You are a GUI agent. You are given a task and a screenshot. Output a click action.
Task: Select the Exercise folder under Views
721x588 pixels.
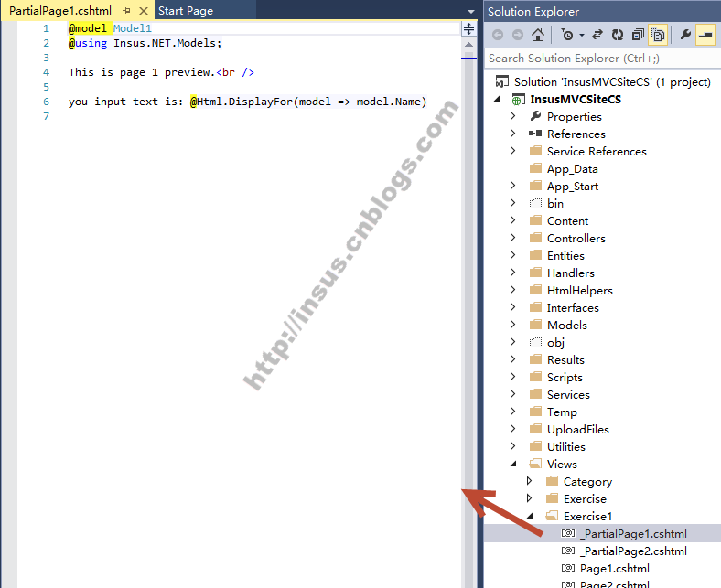[585, 498]
